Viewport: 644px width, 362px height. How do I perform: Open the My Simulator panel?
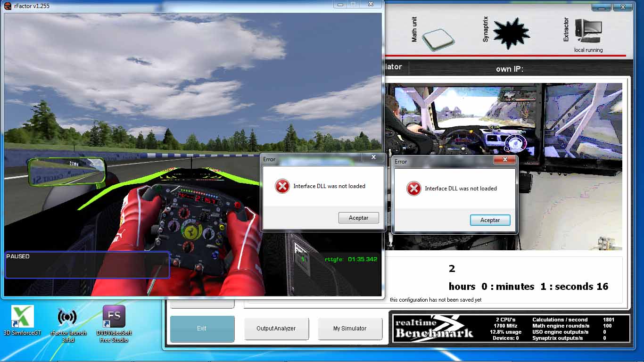point(350,329)
